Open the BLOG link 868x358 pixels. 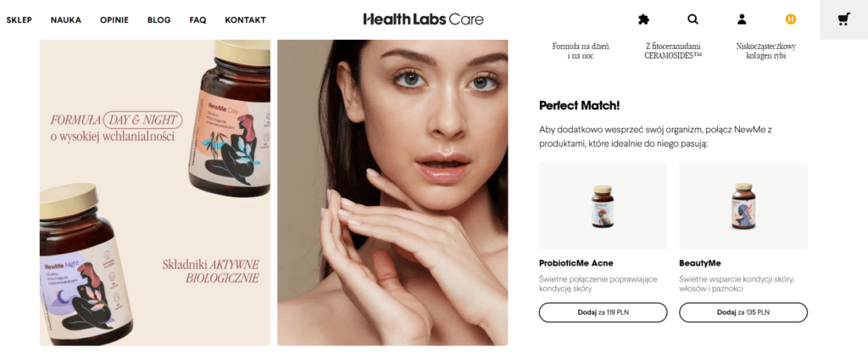pyautogui.click(x=159, y=20)
